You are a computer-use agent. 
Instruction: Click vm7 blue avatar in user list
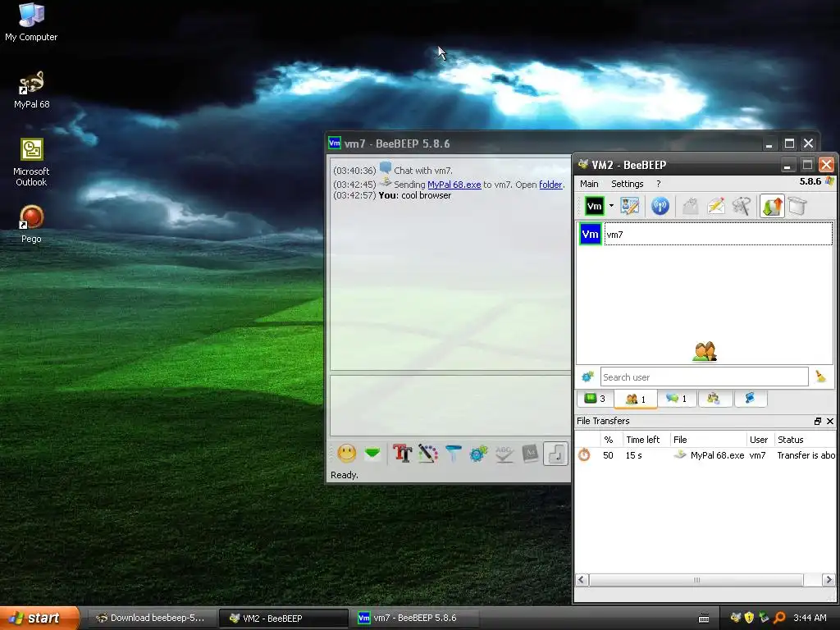point(590,235)
